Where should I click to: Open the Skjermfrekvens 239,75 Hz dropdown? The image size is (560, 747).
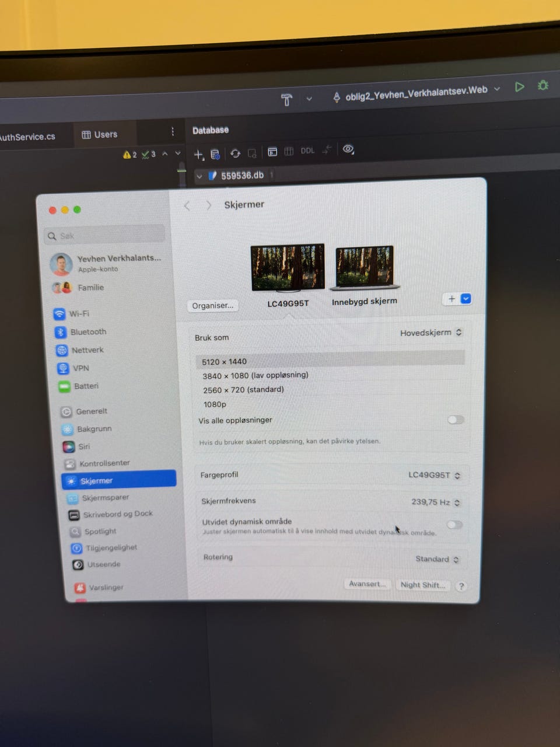[x=436, y=502]
